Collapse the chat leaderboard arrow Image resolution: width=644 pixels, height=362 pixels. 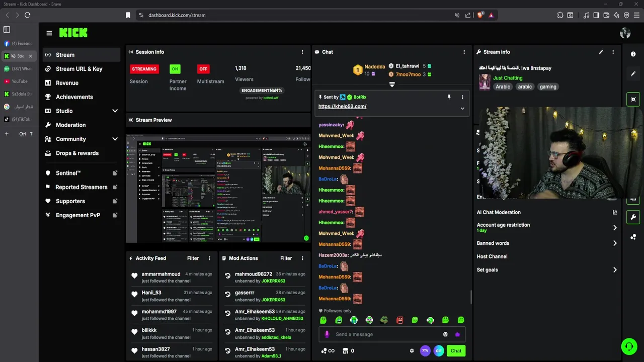392,84
